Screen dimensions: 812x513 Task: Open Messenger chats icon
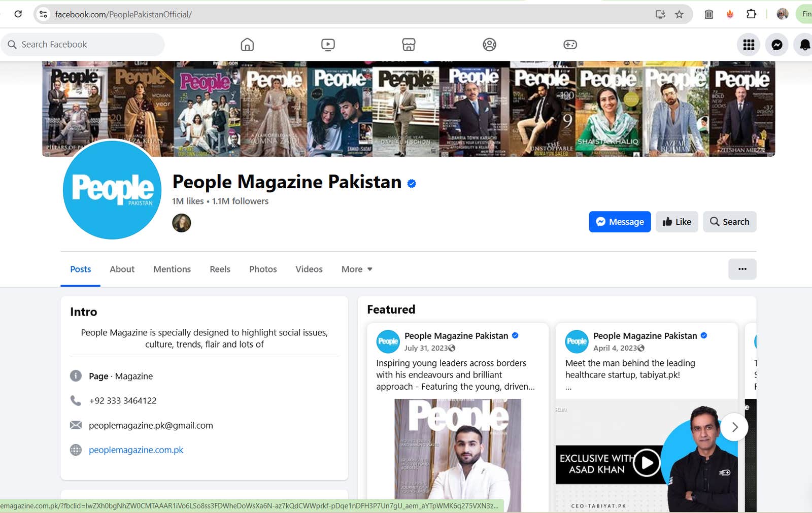pos(775,44)
